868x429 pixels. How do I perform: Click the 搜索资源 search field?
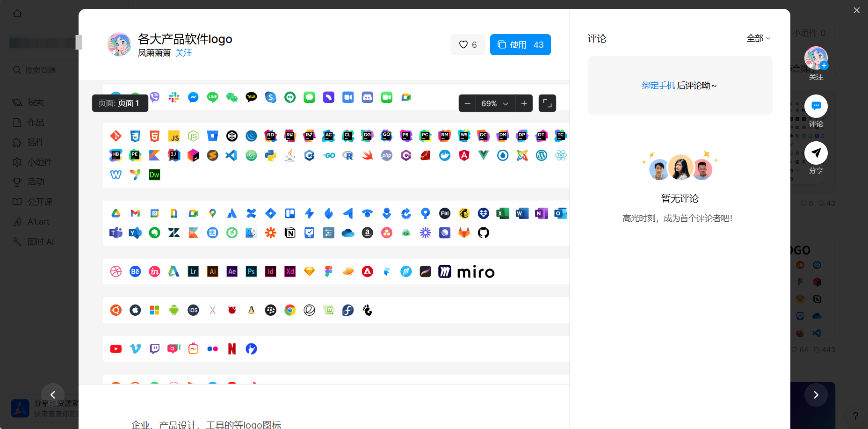(42, 70)
